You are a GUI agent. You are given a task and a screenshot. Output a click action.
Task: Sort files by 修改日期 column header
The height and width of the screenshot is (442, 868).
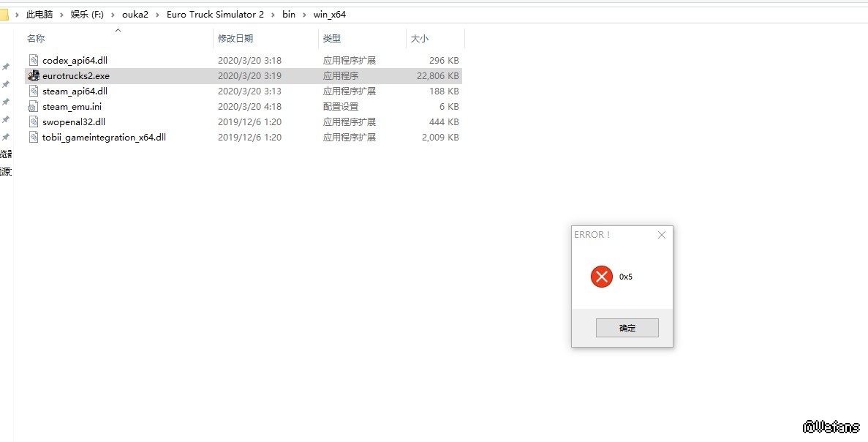tap(235, 38)
